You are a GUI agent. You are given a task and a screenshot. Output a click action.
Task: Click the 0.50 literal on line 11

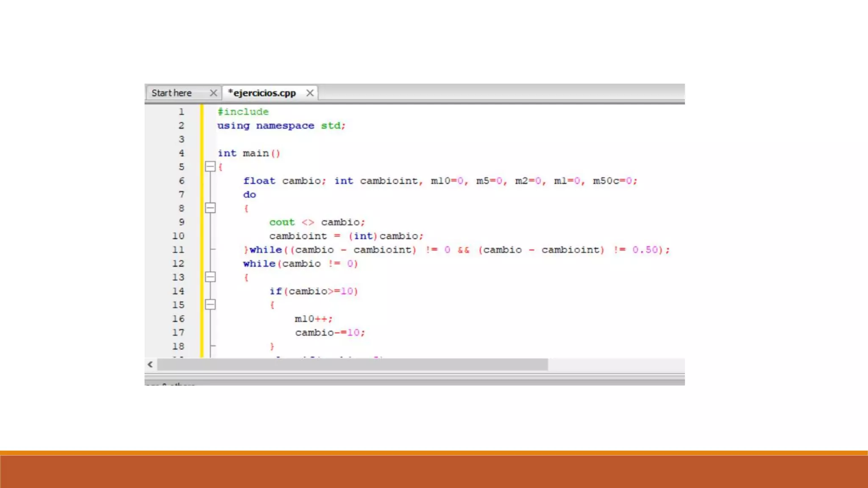(x=645, y=250)
